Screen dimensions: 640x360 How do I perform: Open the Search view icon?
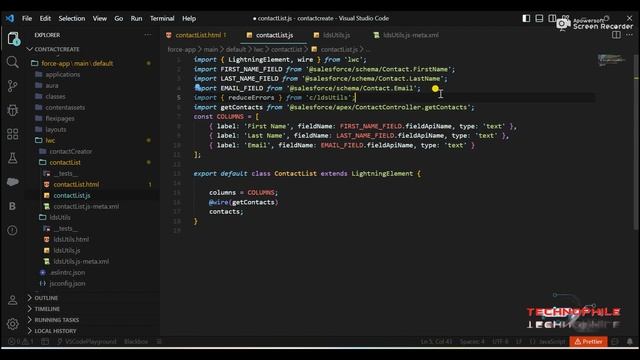[x=13, y=62]
